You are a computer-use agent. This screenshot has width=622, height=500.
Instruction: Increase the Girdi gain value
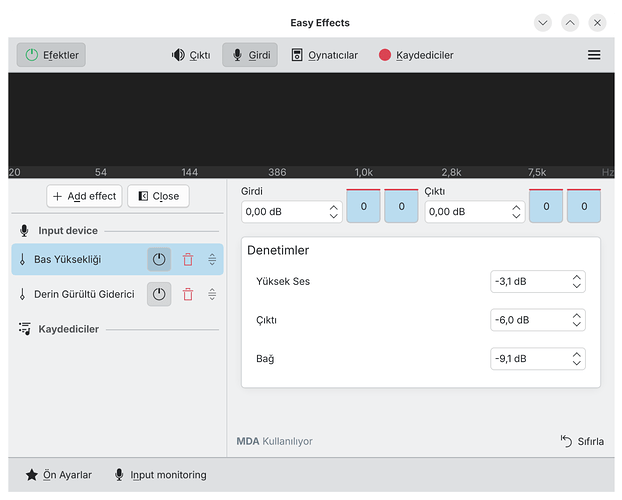point(334,208)
